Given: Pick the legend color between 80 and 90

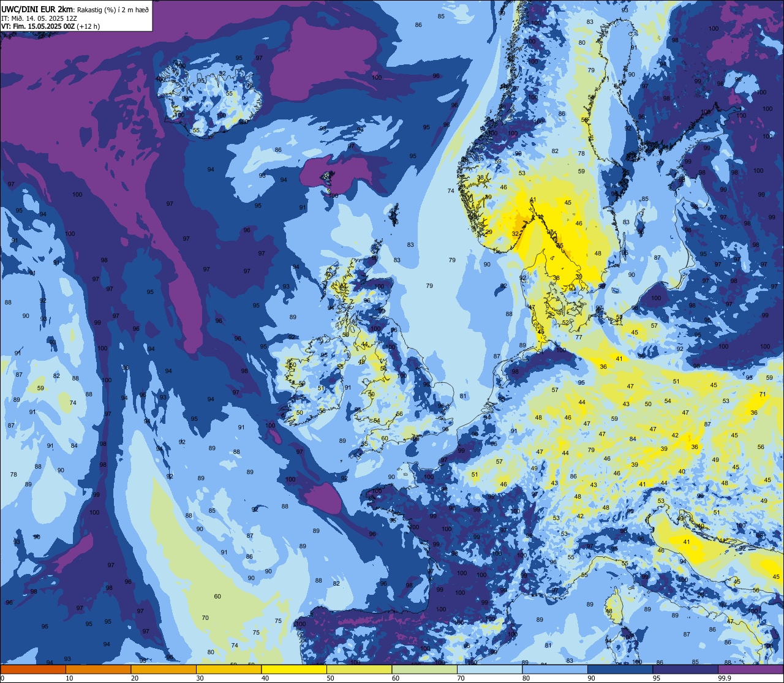Looking at the screenshot, I should (555, 669).
